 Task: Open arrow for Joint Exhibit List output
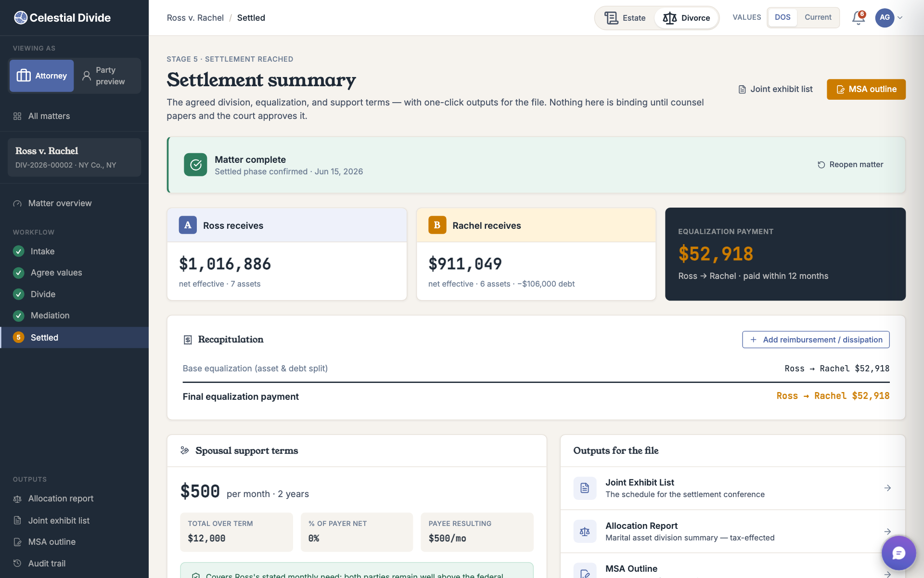click(887, 488)
